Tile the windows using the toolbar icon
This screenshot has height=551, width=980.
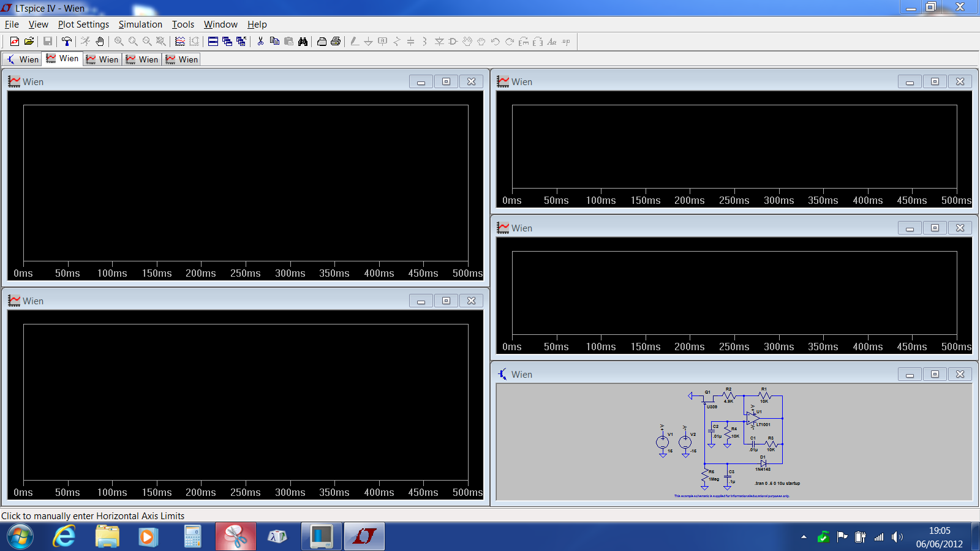pyautogui.click(x=213, y=42)
